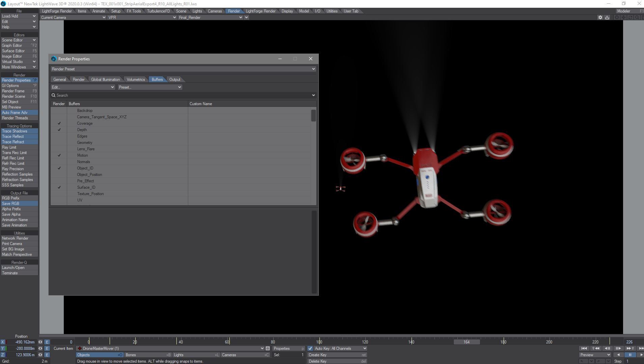
Task: Jump to first frame in playback controls
Action: click(584, 348)
